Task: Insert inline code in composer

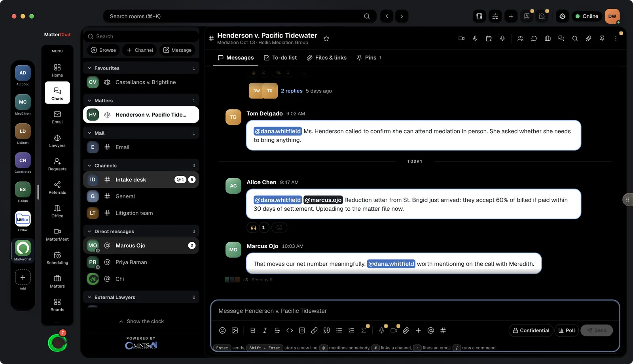Action: click(290, 330)
